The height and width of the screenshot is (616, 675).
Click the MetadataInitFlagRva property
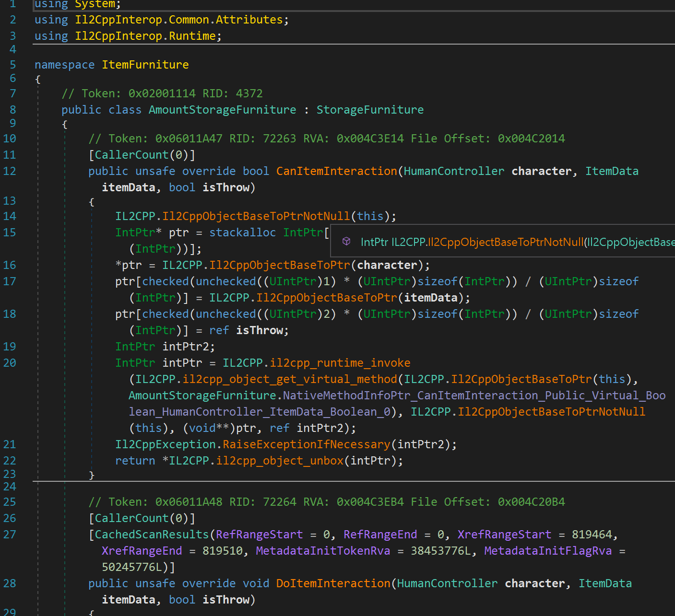(548, 551)
